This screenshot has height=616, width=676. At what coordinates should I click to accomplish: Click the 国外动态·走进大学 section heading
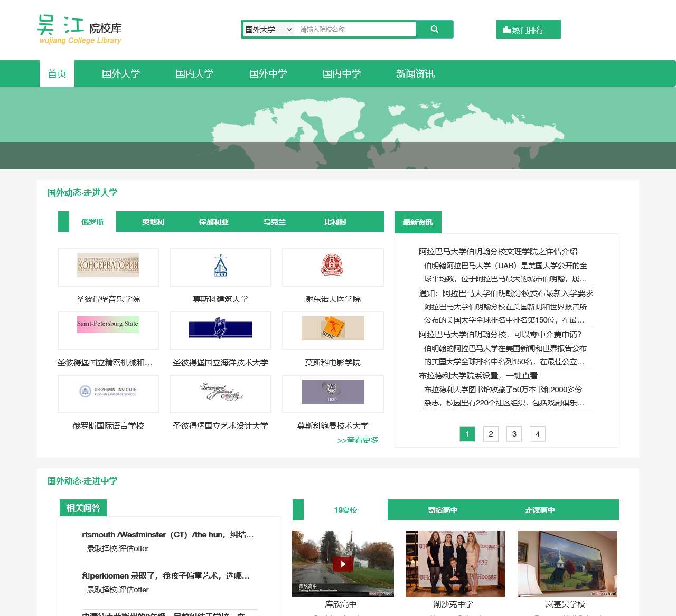pos(82,193)
